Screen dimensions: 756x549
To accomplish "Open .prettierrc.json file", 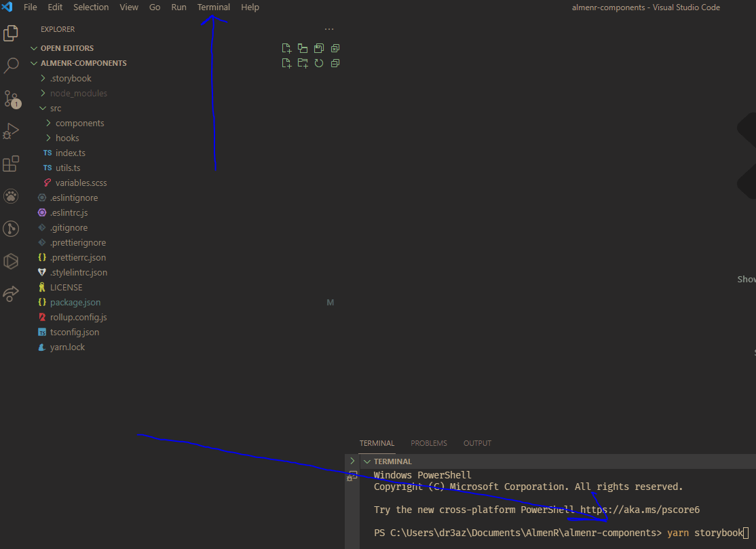I will pos(78,257).
